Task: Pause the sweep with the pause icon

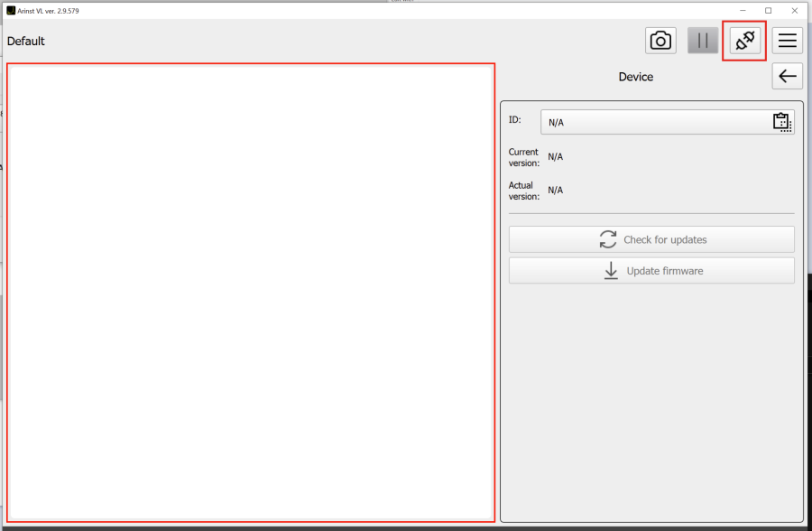Action: (x=703, y=41)
